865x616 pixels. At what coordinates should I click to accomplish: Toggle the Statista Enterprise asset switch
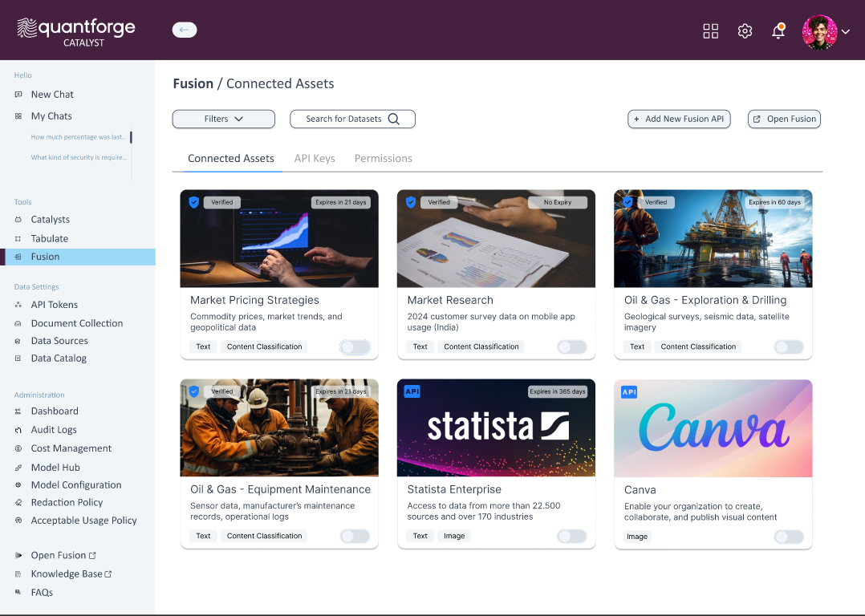point(571,536)
